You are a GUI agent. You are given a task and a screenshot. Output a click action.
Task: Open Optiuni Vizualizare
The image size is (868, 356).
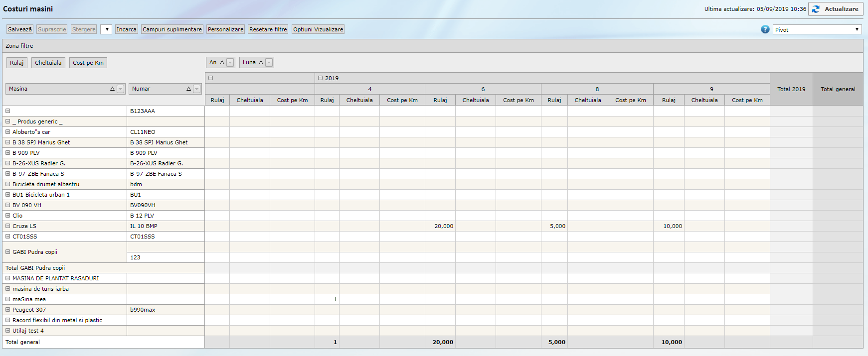tap(318, 29)
